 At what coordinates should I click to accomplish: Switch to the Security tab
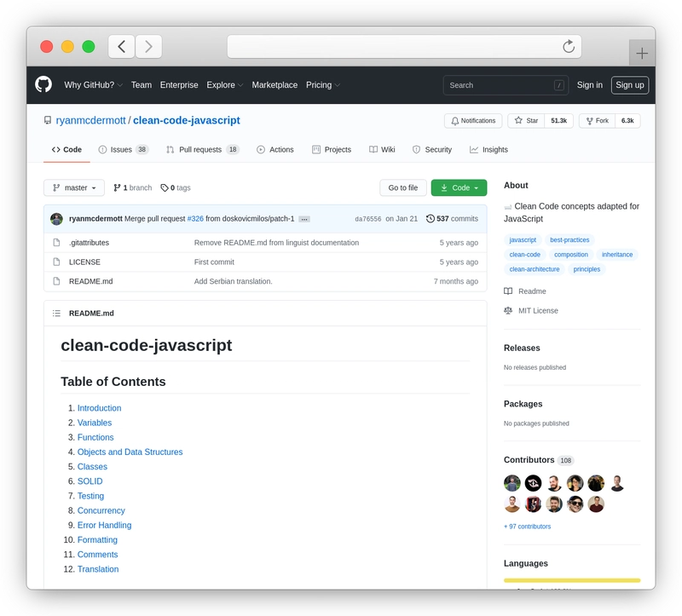[432, 150]
